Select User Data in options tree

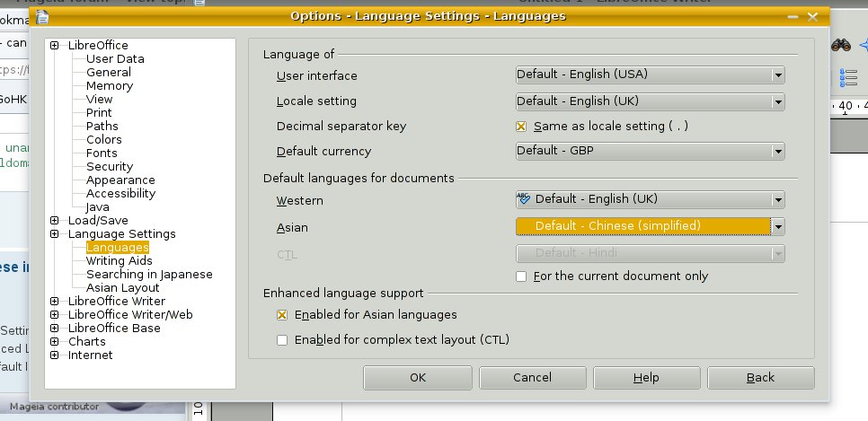coord(115,58)
